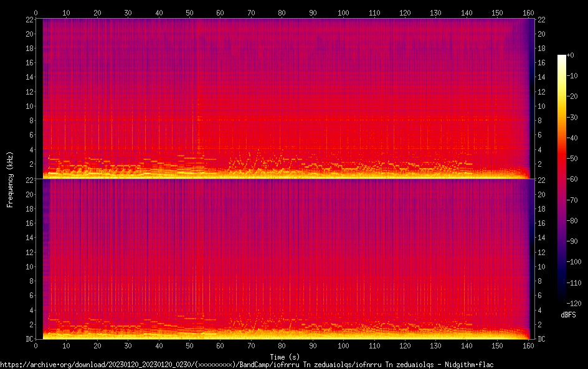The image size is (588, 369).
Task: Click the left DC label of the lower channel
Action: (x=29, y=339)
